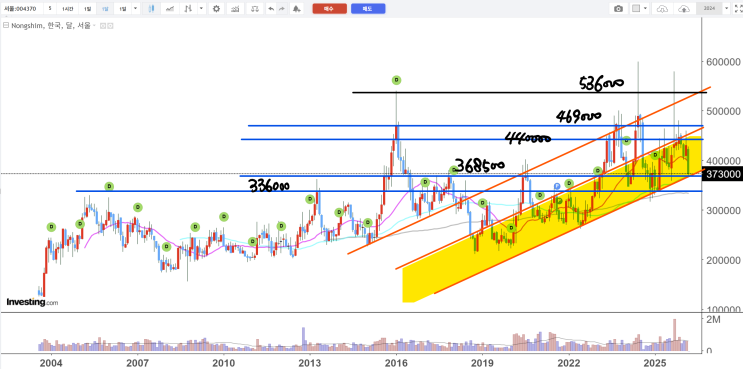Click the handwritten 368500 annotation
Screen dimensions: 743x369
point(479,164)
